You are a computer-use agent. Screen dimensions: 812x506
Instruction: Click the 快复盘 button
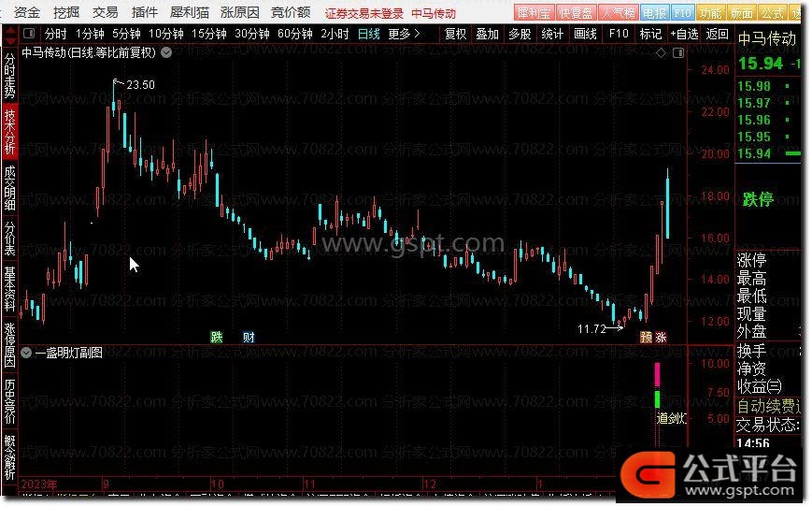pos(576,13)
